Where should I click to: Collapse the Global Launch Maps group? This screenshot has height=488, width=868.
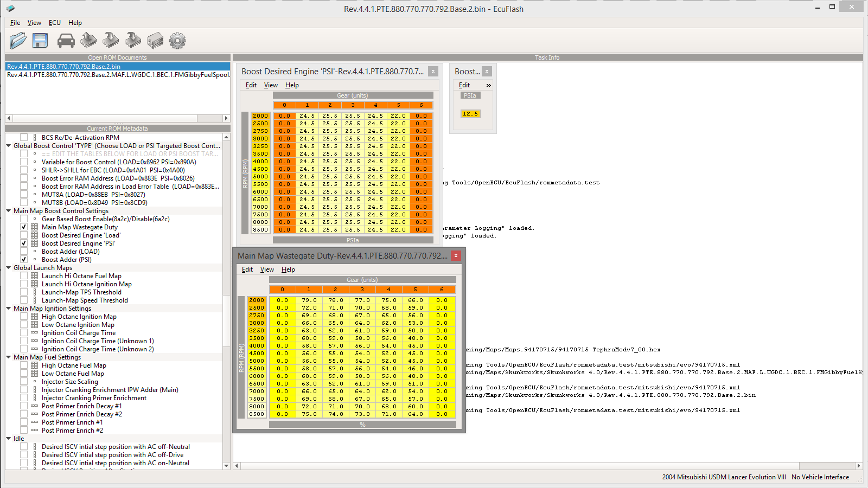point(9,268)
